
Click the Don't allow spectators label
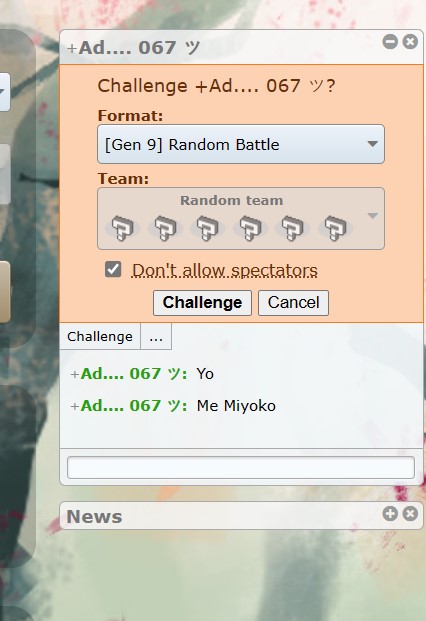[224, 270]
